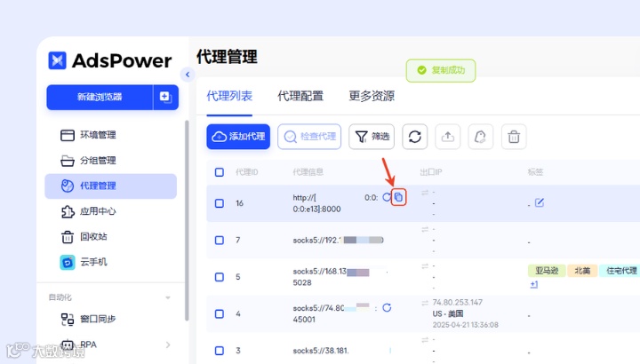Click the exit IP swap icon in row 4
The height and width of the screenshot is (364, 640).
pos(425,303)
